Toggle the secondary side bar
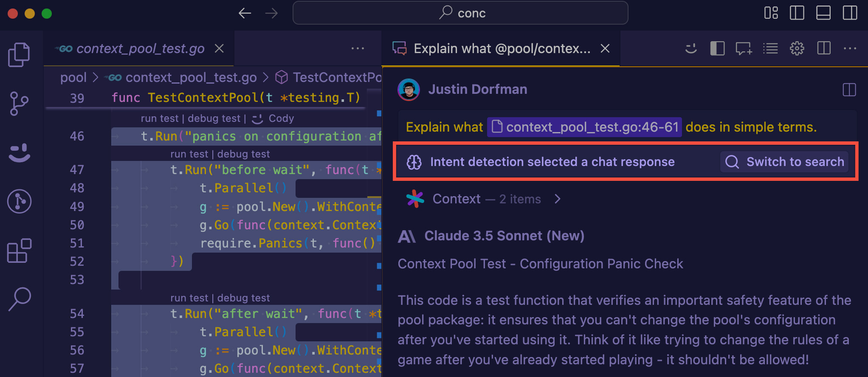The image size is (868, 377). [x=850, y=13]
